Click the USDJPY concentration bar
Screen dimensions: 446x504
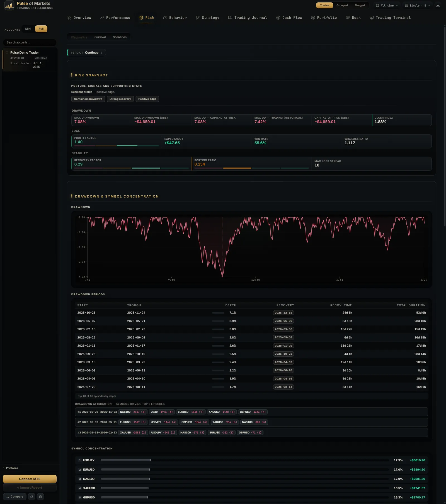coord(245,460)
